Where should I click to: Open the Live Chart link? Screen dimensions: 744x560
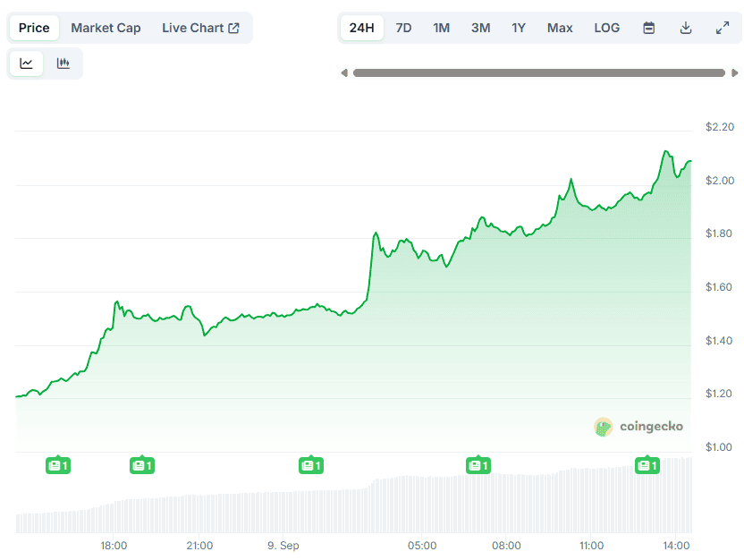pyautogui.click(x=200, y=28)
